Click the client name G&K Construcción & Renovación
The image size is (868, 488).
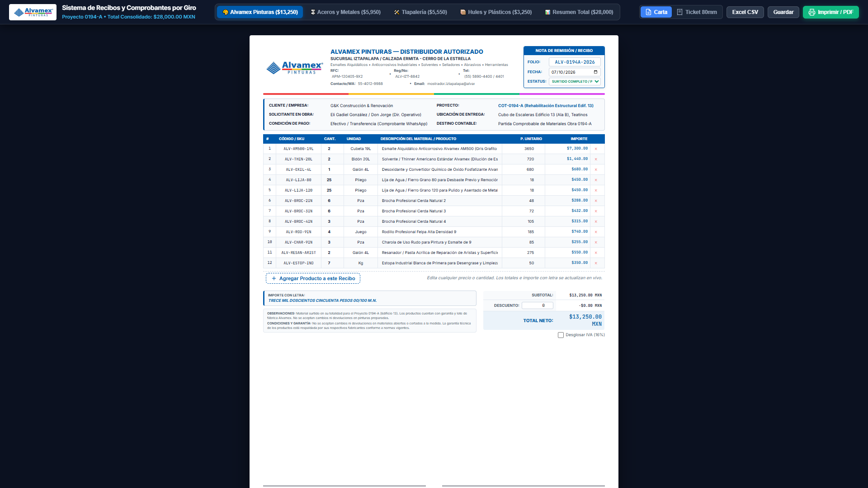click(x=362, y=106)
